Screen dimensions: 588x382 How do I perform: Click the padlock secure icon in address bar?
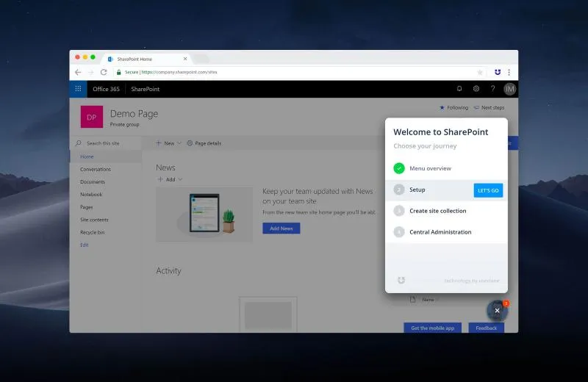(x=119, y=72)
